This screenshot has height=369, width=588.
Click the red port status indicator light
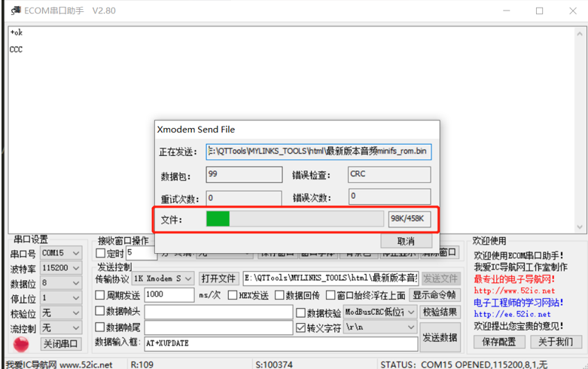tap(21, 343)
